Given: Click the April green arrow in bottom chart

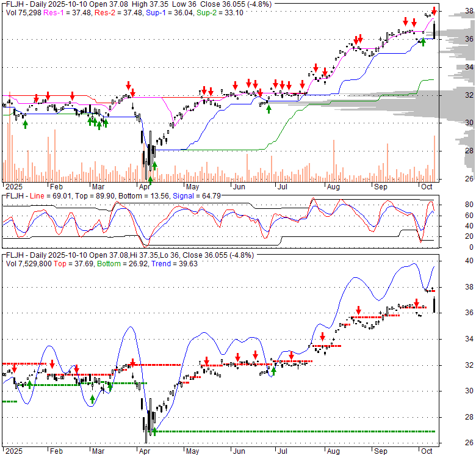Looking at the screenshot, I should [154, 431].
